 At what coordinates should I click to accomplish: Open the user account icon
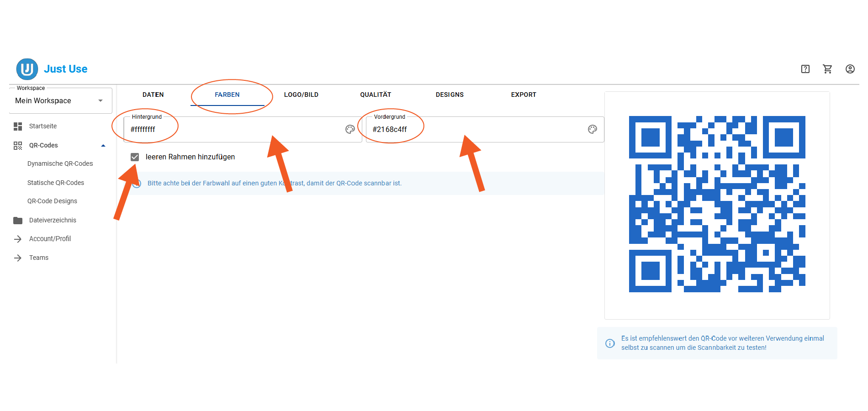point(850,69)
